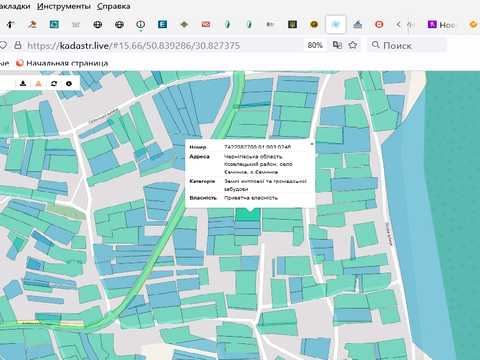Screen dimensions: 480x360
Task: Open the Инструменты menu
Action: click(x=63, y=6)
